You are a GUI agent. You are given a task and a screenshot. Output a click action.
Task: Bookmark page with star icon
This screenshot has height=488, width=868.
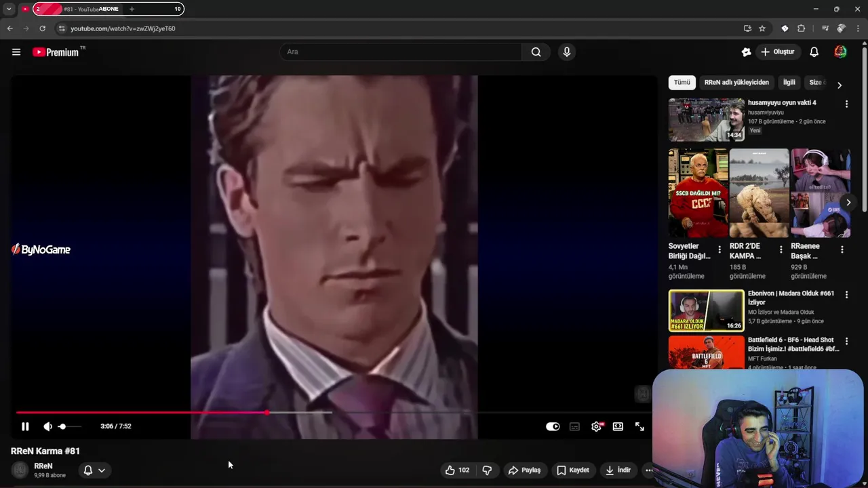(762, 28)
